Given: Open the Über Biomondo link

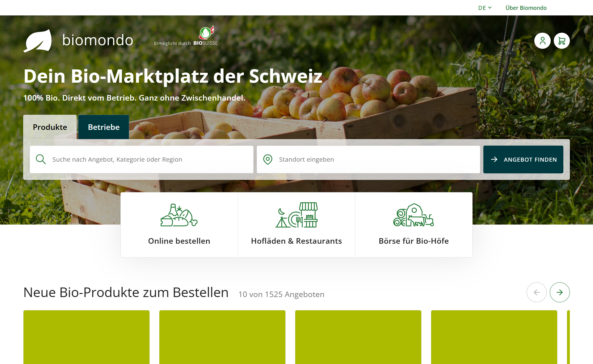Looking at the screenshot, I should [526, 8].
